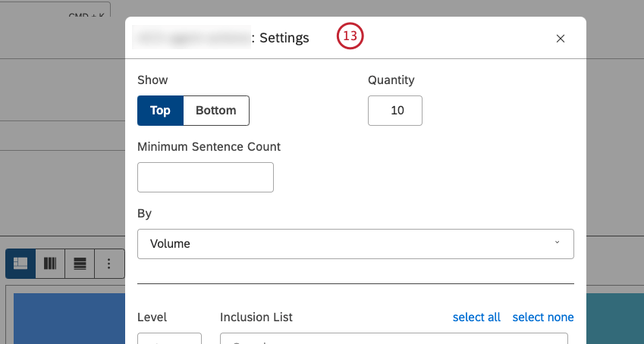Open the By Volume dropdown
Viewport: 644px width, 344px height.
355,244
